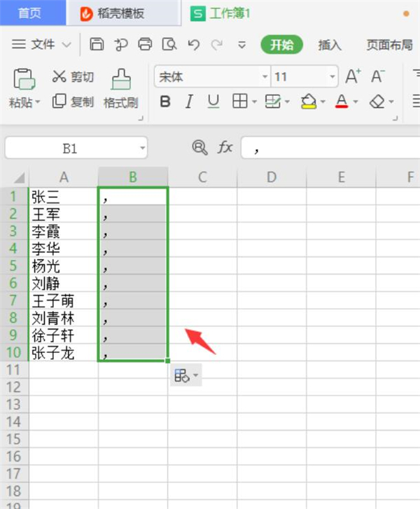
Task: Apply red font color A
Action: (342, 102)
